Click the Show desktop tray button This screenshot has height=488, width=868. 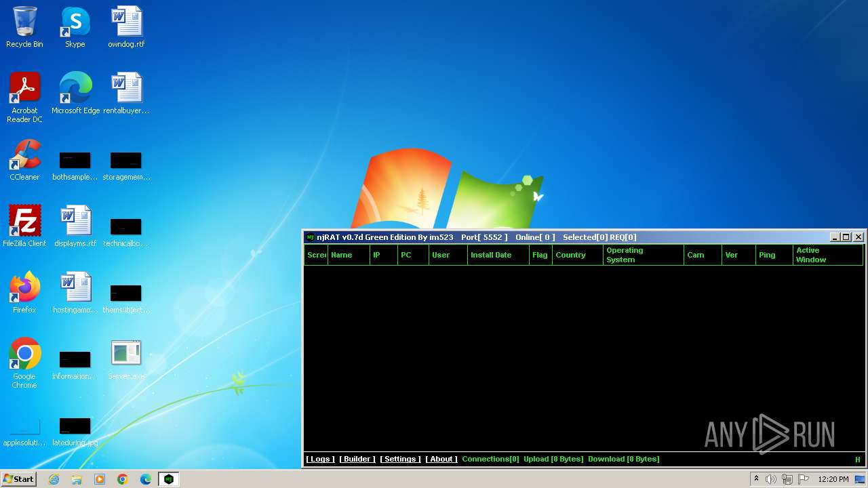click(x=861, y=479)
